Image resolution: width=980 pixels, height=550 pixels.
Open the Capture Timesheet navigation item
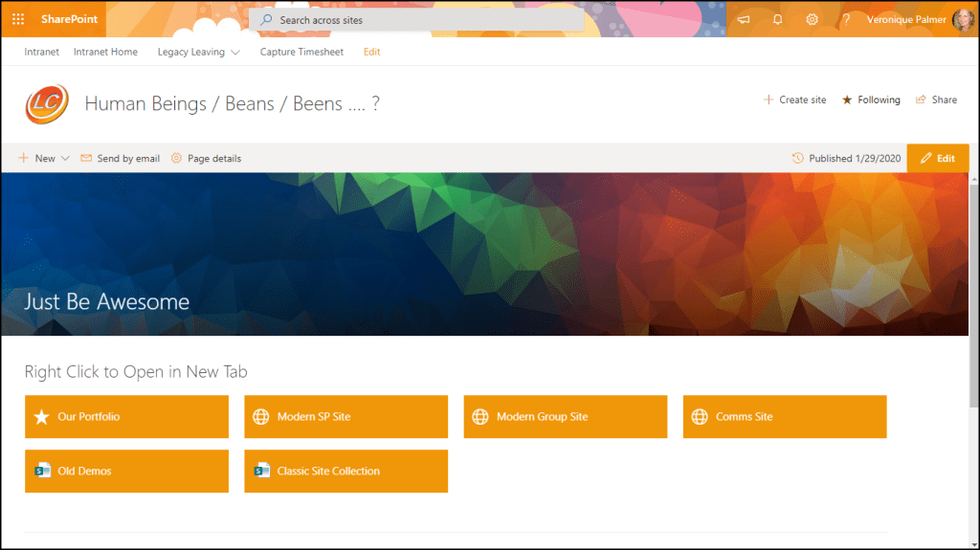click(301, 52)
